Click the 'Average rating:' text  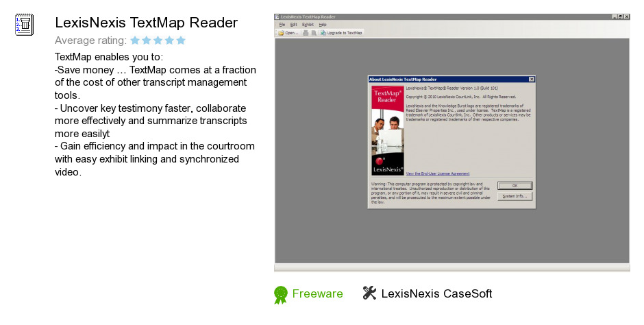90,40
